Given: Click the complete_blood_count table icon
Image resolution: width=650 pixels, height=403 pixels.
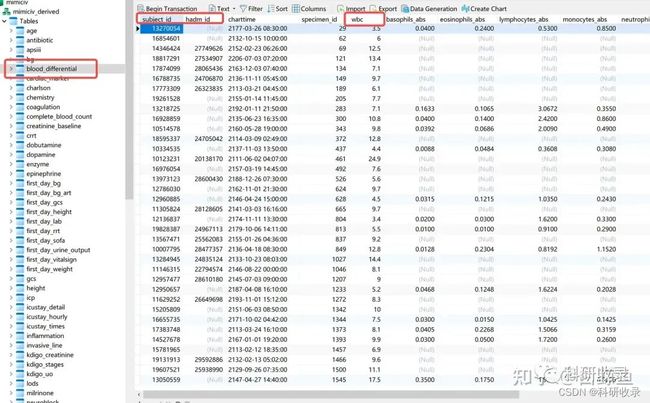Looking at the screenshot, I should point(20,117).
